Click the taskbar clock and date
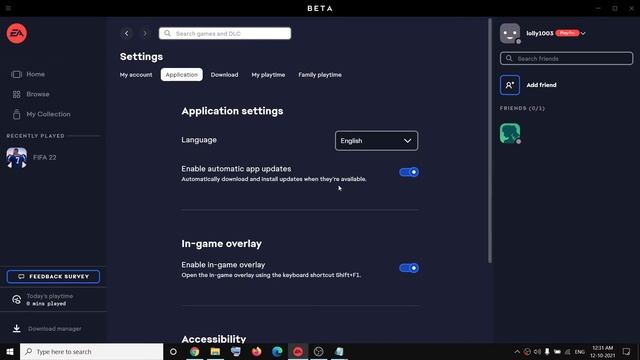 click(x=602, y=351)
